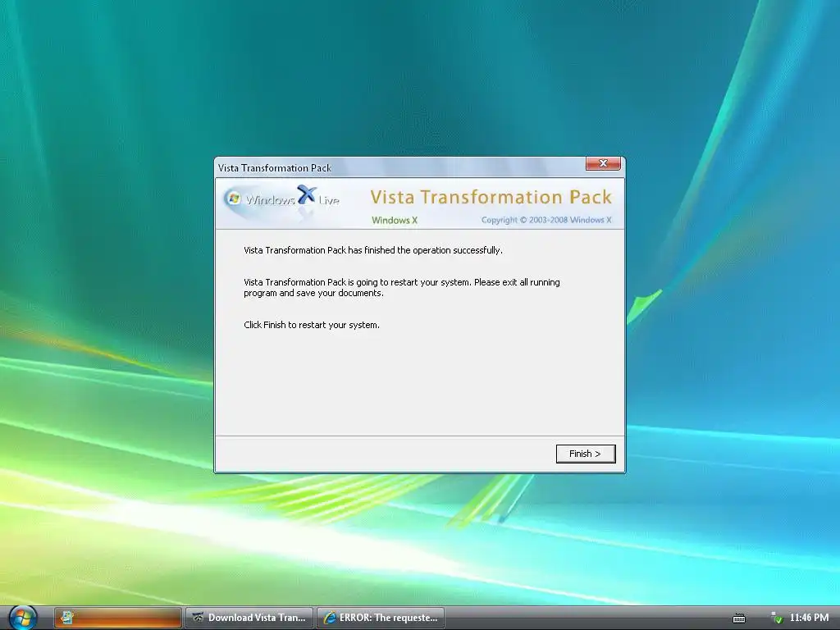Viewport: 840px width, 630px height.
Task: Switch to Download Vista Tran... taskbar window
Action: (249, 618)
